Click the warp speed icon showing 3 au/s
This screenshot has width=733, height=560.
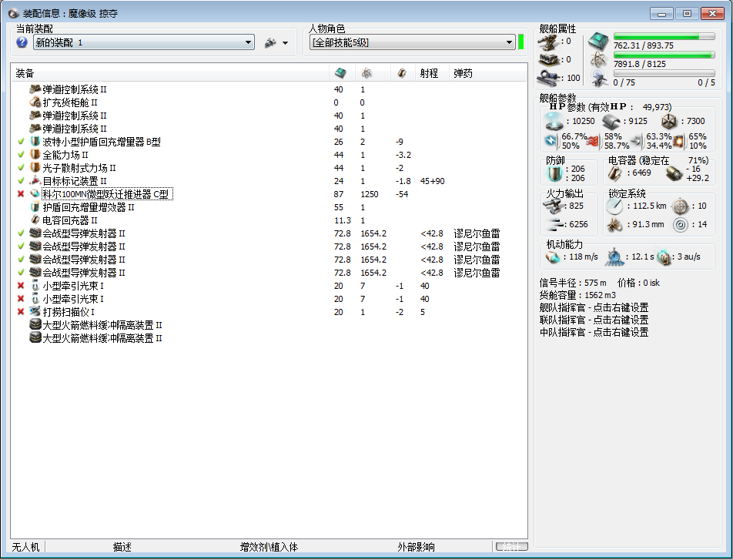[x=664, y=257]
